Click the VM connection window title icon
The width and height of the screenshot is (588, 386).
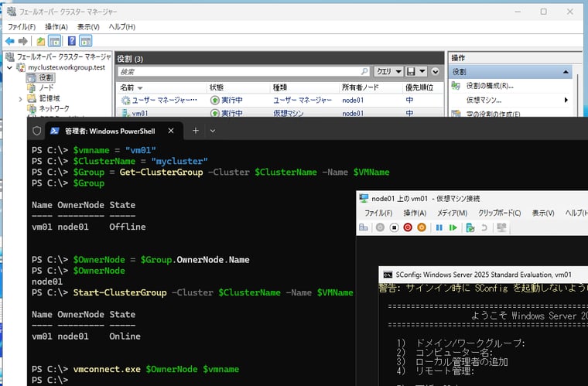364,198
